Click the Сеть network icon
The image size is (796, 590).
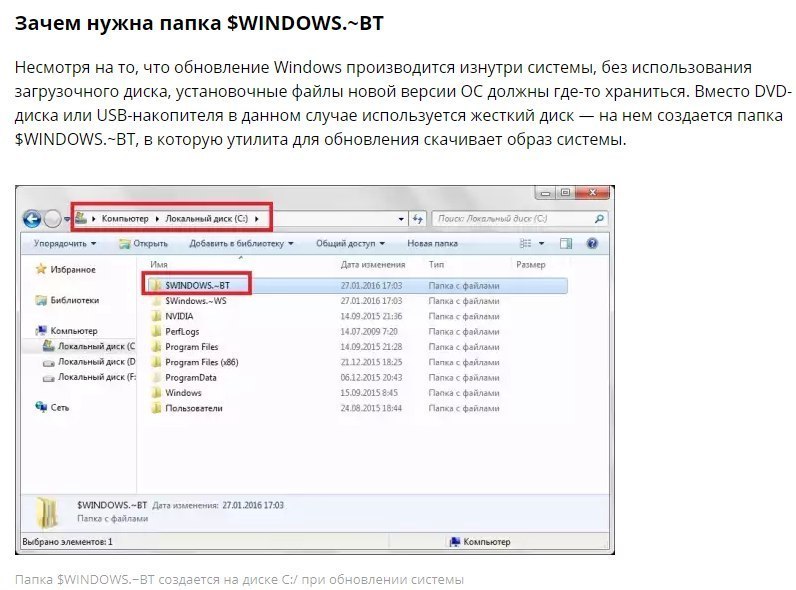(41, 407)
